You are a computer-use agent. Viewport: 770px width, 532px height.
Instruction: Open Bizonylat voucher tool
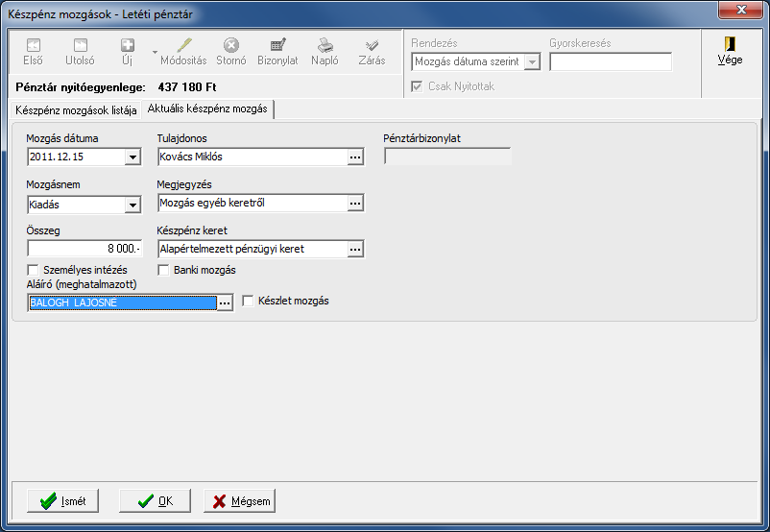[x=277, y=52]
